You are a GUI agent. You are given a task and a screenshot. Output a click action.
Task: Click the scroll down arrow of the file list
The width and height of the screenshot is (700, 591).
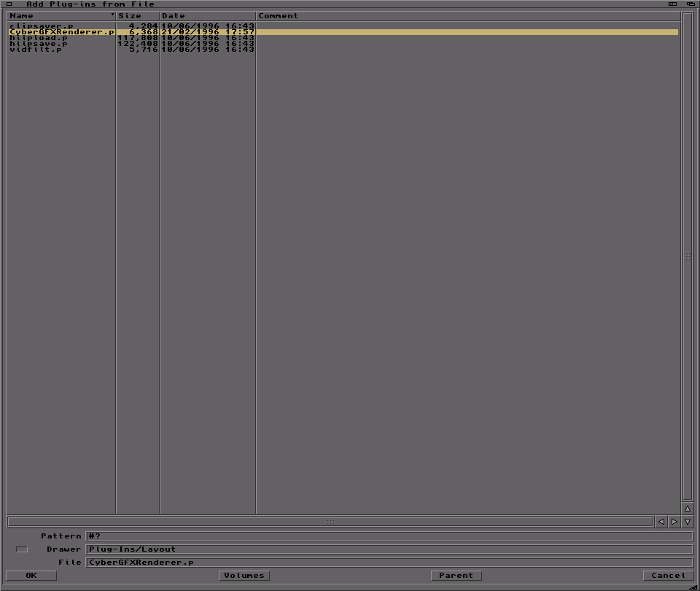pos(688,522)
